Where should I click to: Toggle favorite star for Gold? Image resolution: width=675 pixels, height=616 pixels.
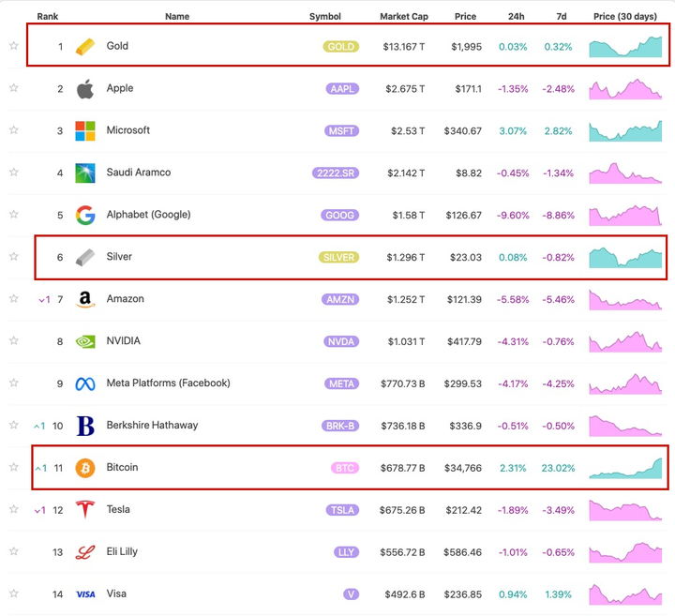[14, 46]
